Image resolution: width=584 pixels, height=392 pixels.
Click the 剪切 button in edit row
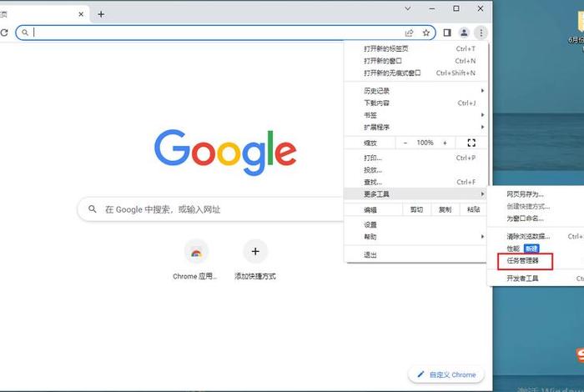tap(416, 209)
